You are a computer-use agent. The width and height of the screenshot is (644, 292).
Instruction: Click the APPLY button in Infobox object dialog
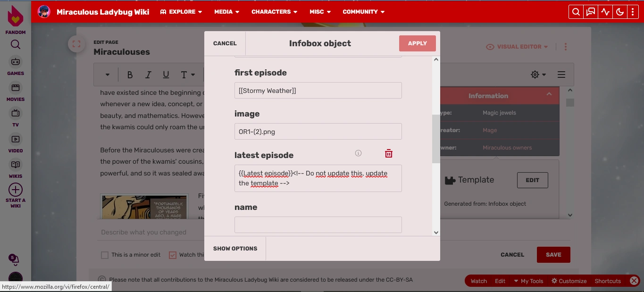pos(417,43)
